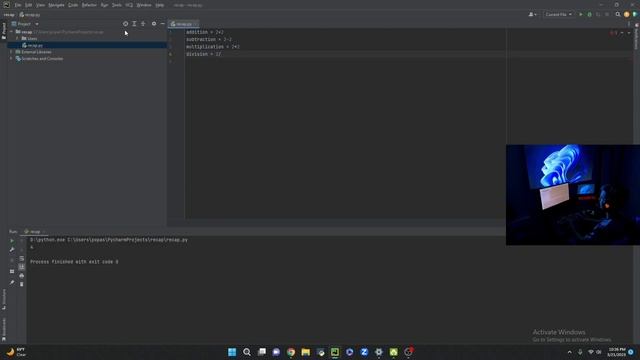Click webcam overlay thumbnail
The width and height of the screenshot is (640, 360).
(573, 195)
